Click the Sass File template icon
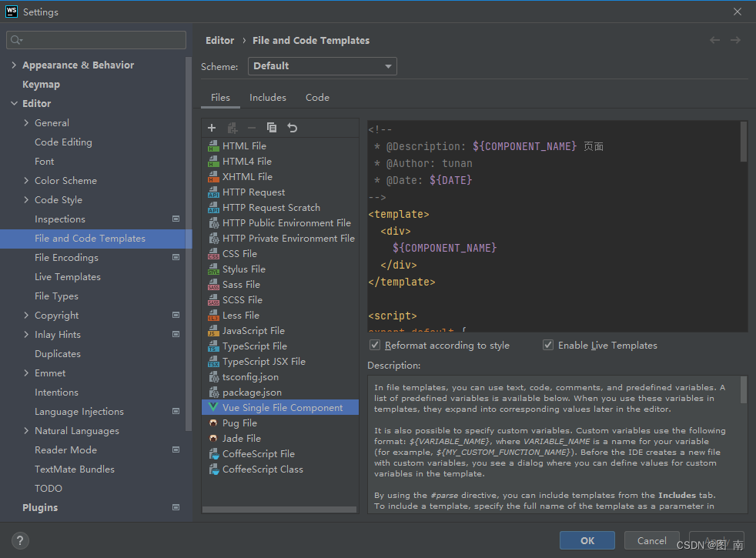Viewport: 756px width, 558px height. pos(213,285)
